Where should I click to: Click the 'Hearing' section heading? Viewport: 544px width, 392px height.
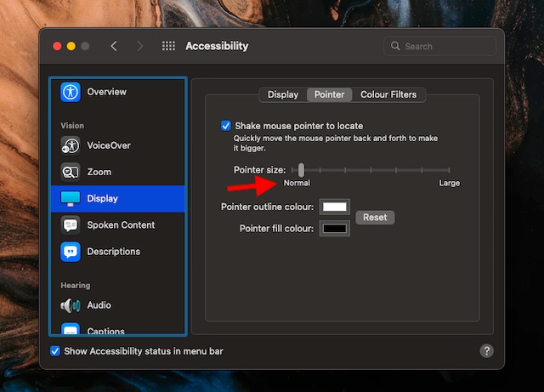point(76,286)
